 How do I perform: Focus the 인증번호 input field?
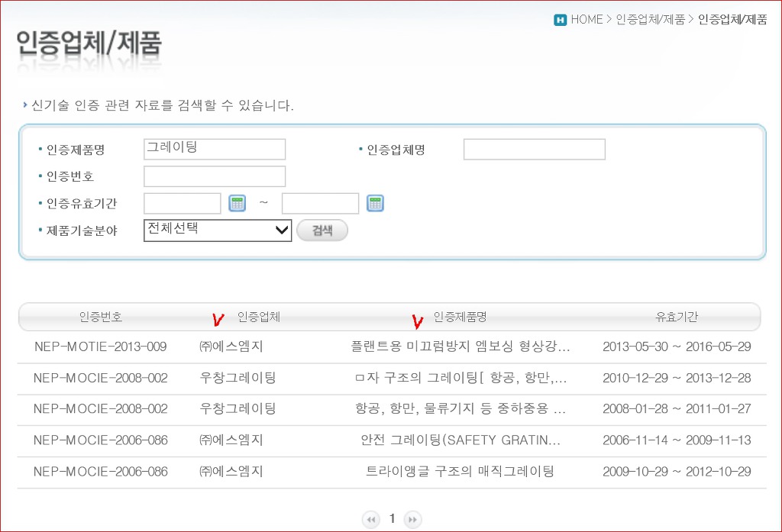215,176
